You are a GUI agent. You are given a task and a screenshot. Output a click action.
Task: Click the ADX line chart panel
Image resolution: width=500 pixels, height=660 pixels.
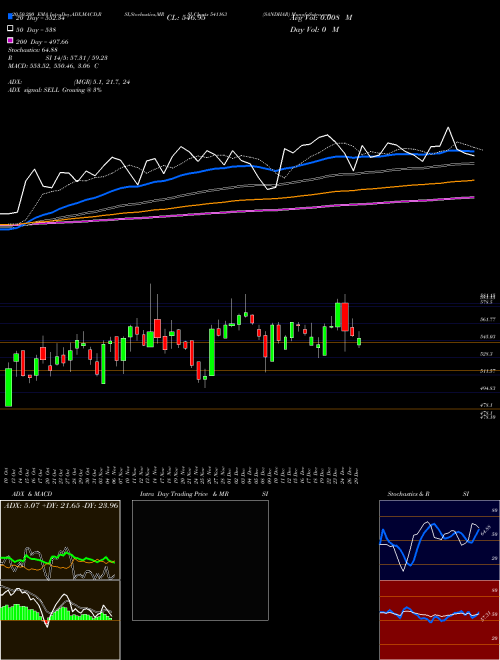60,540
